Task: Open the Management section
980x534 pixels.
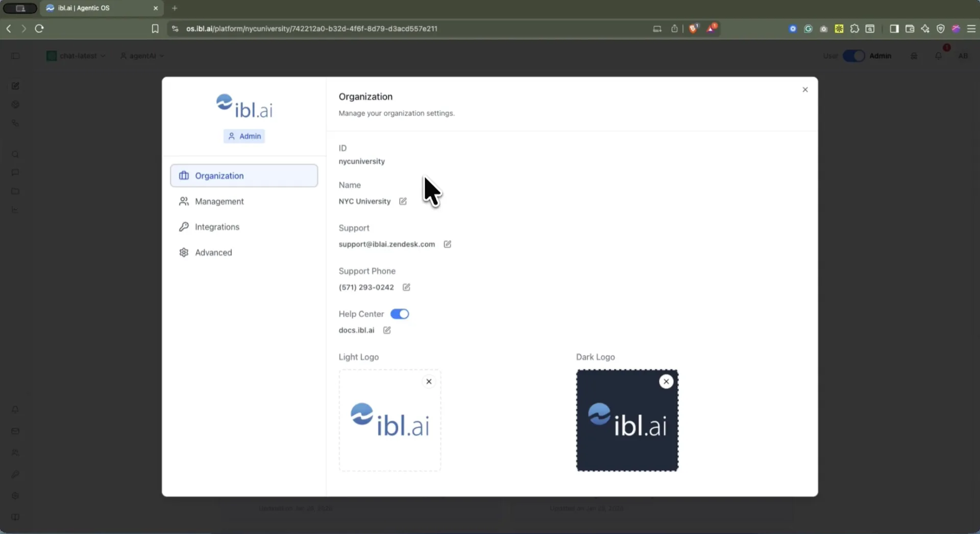Action: (x=244, y=201)
